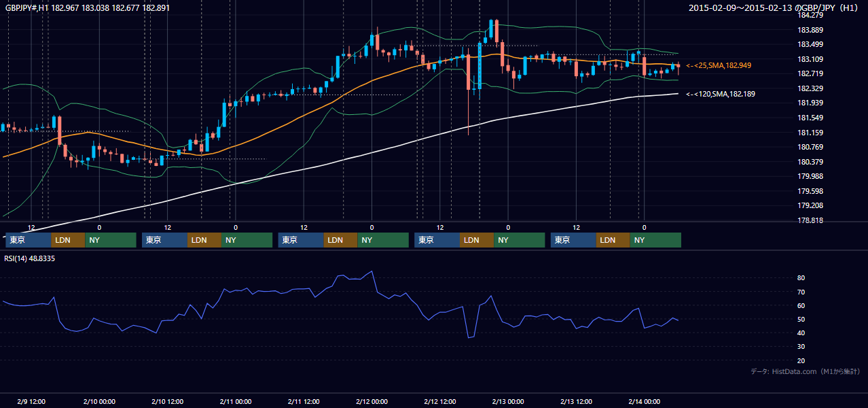Select the NY session block for 2/12
This screenshot has height=408, width=868.
519,240
